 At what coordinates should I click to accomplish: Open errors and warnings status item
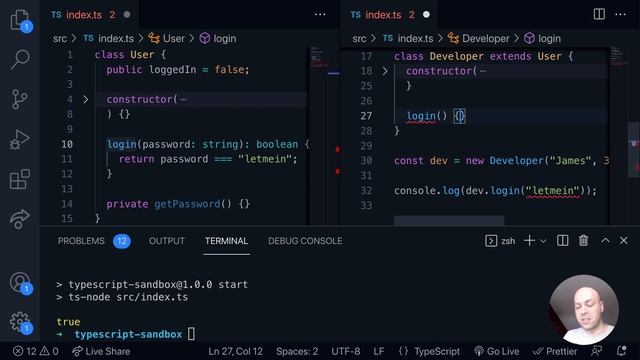[x=36, y=351]
